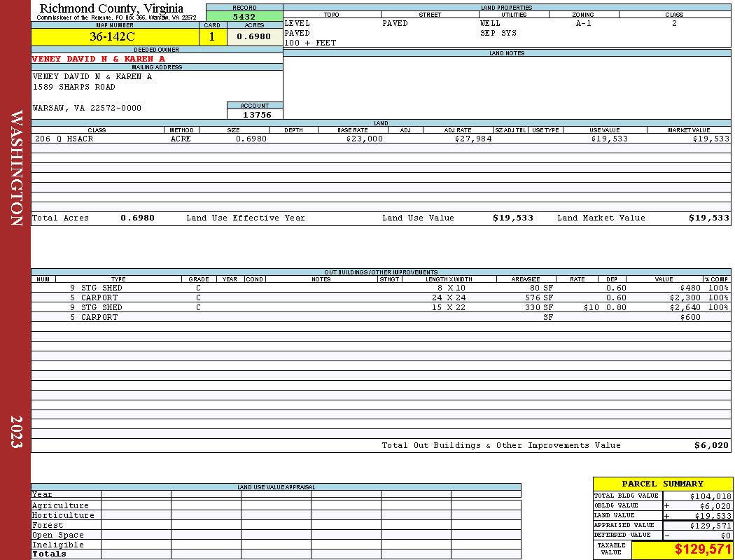The height and width of the screenshot is (560, 735).
Task: Click the red taxable value $129,571
Action: (x=703, y=549)
